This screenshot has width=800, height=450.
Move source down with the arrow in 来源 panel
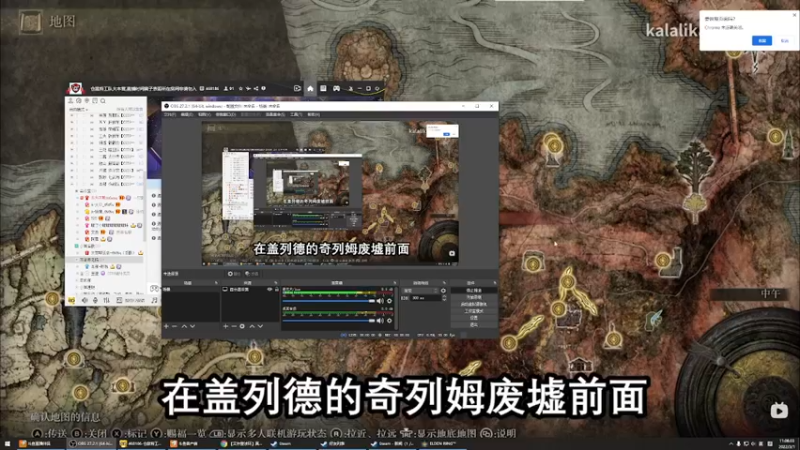click(x=260, y=326)
